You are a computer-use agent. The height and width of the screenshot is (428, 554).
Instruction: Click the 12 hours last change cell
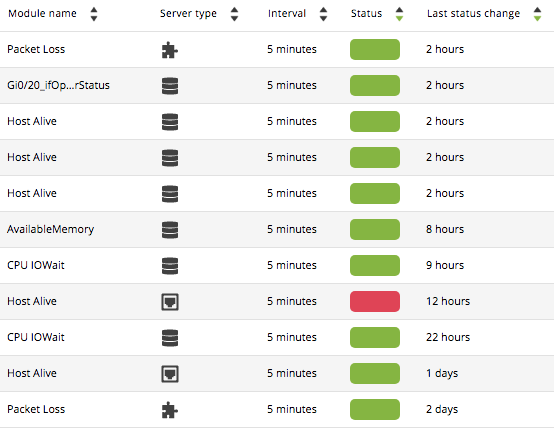[448, 301]
